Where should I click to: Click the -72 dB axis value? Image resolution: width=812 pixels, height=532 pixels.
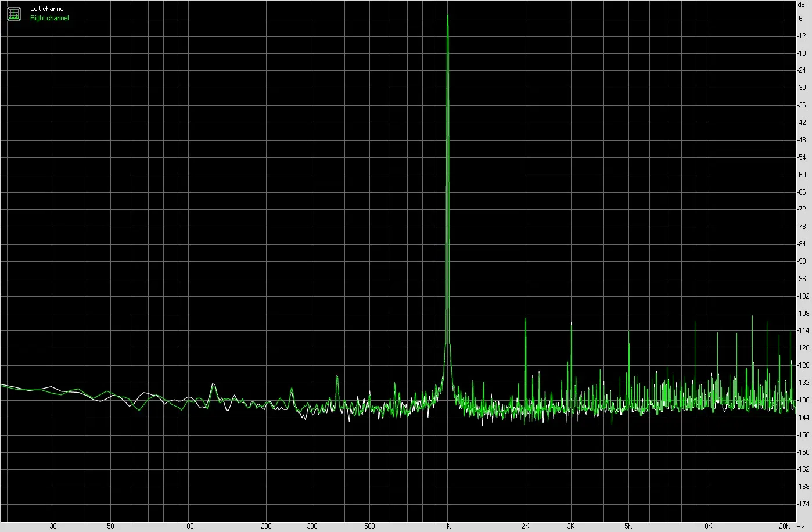pyautogui.click(x=802, y=209)
